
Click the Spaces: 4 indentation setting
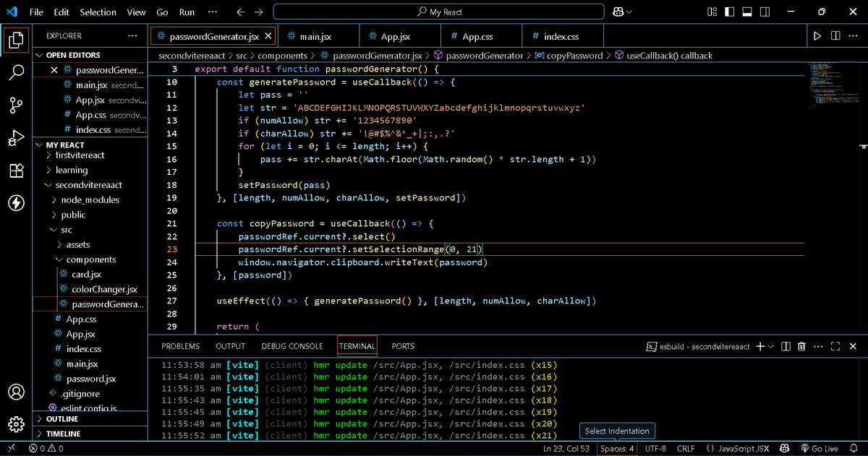[617, 449]
